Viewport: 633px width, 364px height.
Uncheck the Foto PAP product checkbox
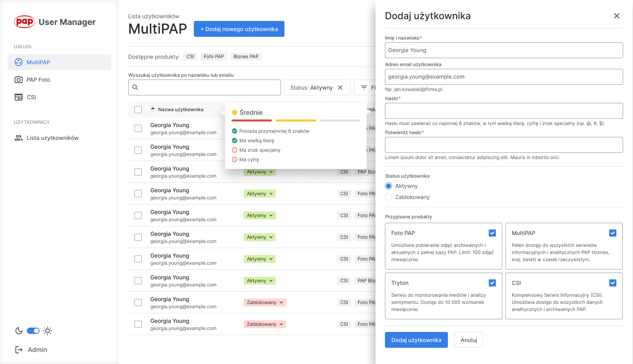click(492, 233)
